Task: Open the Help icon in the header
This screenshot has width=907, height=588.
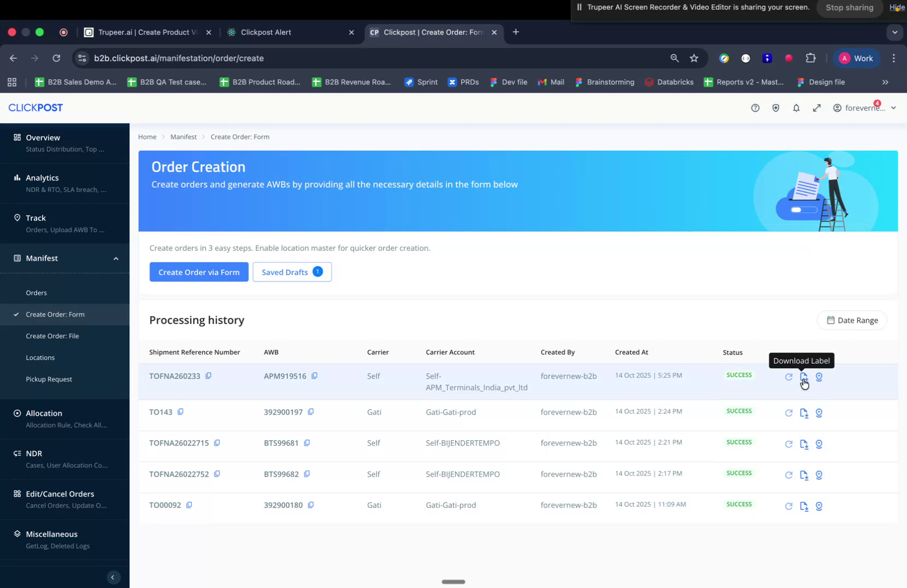Action: coord(755,108)
